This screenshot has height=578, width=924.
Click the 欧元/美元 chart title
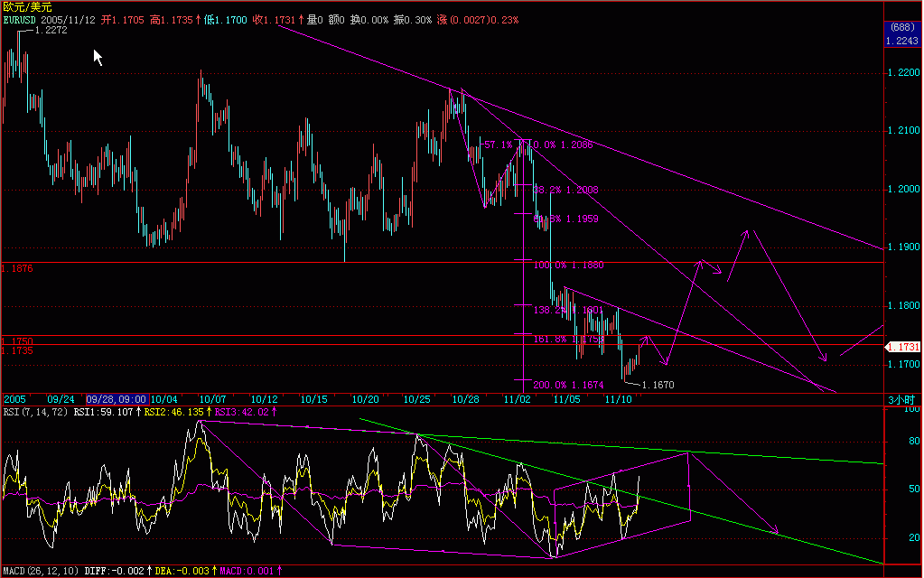(x=27, y=7)
